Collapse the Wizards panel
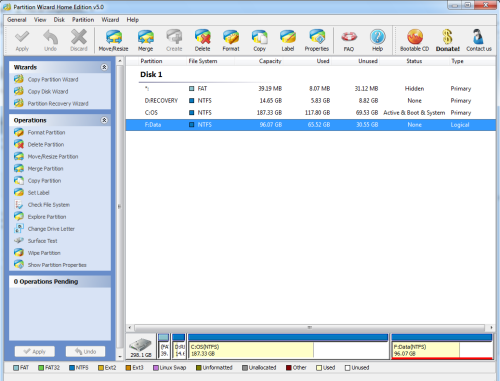The height and width of the screenshot is (381, 500). (x=104, y=67)
